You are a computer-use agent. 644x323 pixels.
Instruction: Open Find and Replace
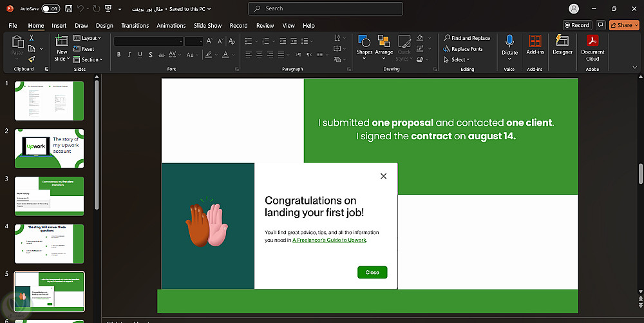466,38
